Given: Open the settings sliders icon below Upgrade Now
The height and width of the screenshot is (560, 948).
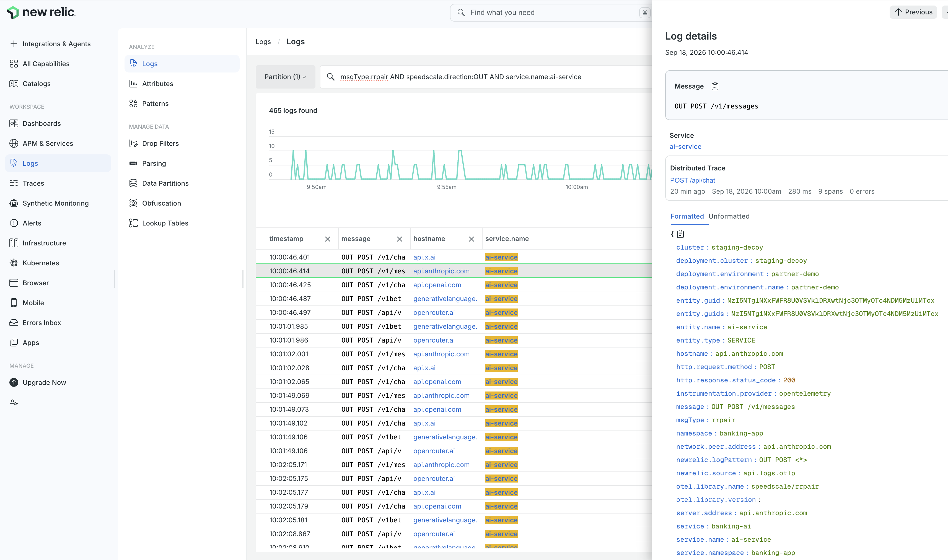Looking at the screenshot, I should [x=14, y=402].
